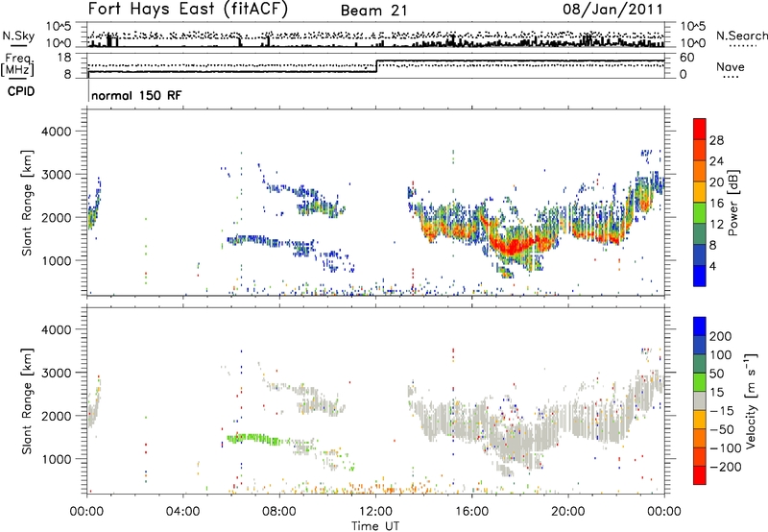This screenshot has height=532, width=768.
Task: Click the '20:00' time axis label
Action: (x=567, y=512)
